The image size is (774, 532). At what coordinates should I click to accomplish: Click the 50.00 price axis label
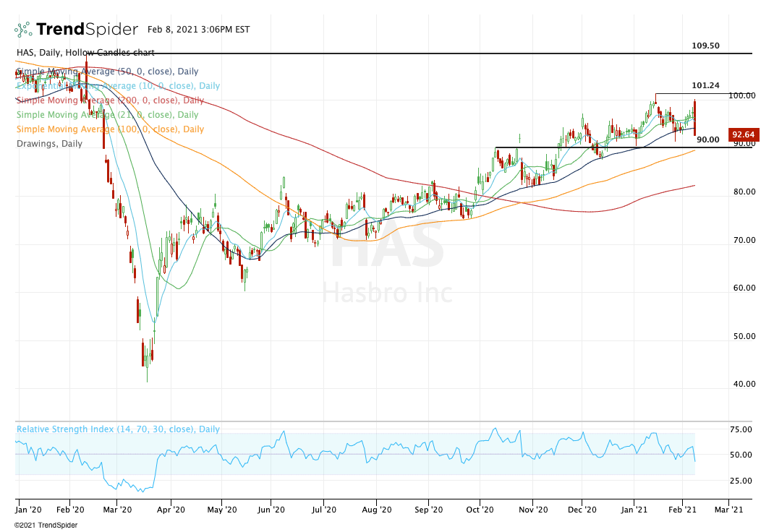744,336
